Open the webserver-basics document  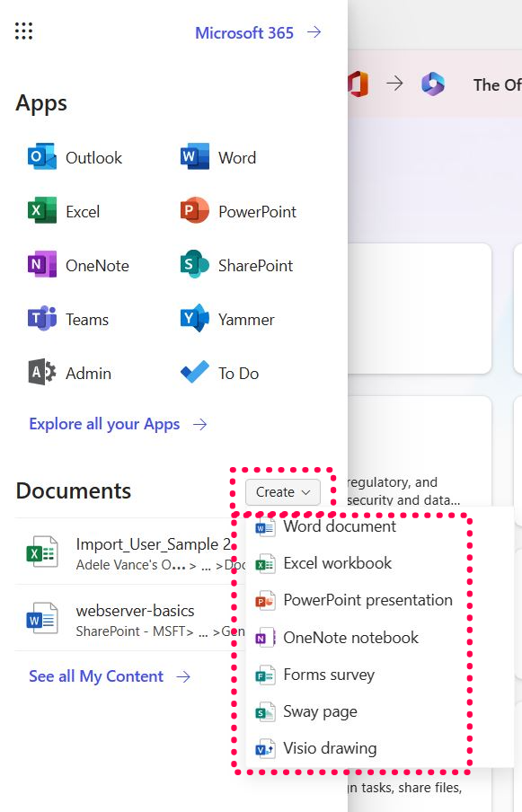pyautogui.click(x=135, y=611)
